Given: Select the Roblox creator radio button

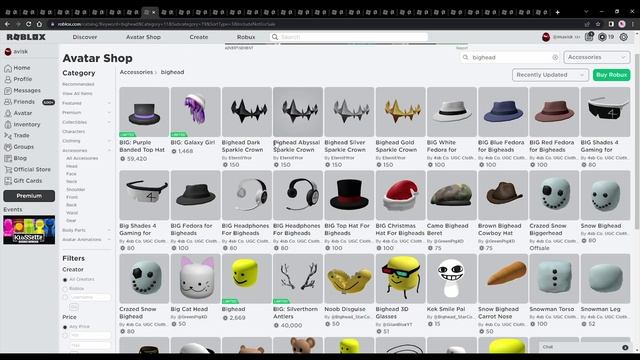Looking at the screenshot, I should coord(65,289).
